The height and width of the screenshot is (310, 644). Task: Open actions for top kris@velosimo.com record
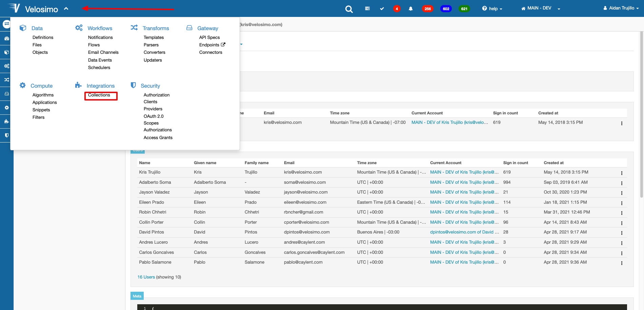622,123
